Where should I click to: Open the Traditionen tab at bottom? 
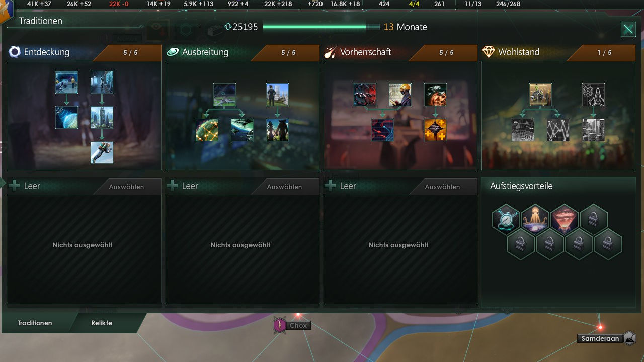point(35,323)
